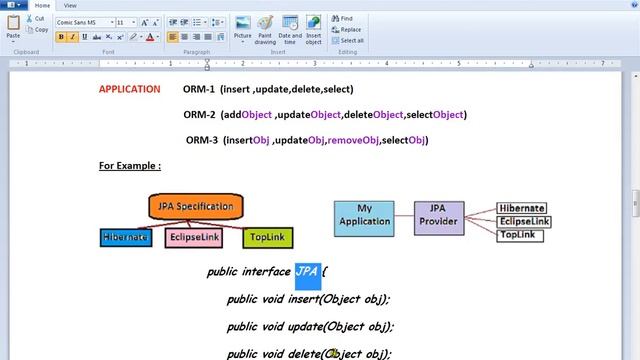Click the 'public void update(Object obj);' line
The image size is (640, 360).
tap(311, 327)
